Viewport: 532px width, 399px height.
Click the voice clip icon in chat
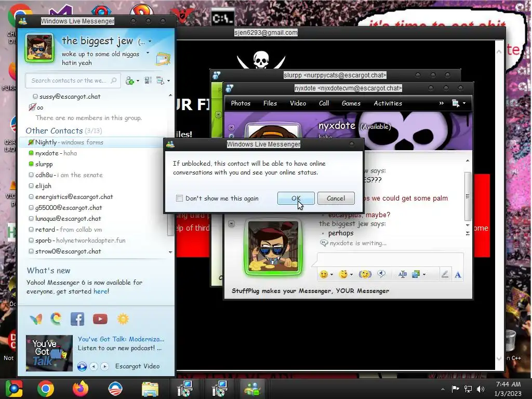pos(381,273)
